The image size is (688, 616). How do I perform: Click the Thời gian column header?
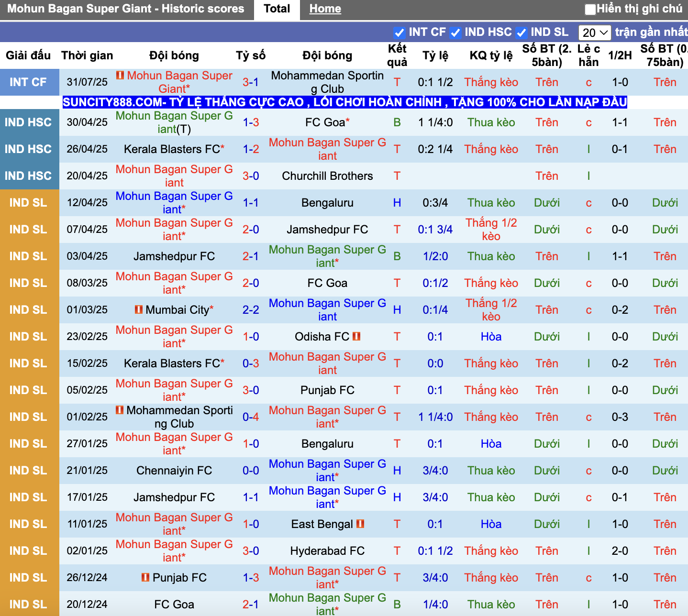pyautogui.click(x=87, y=55)
